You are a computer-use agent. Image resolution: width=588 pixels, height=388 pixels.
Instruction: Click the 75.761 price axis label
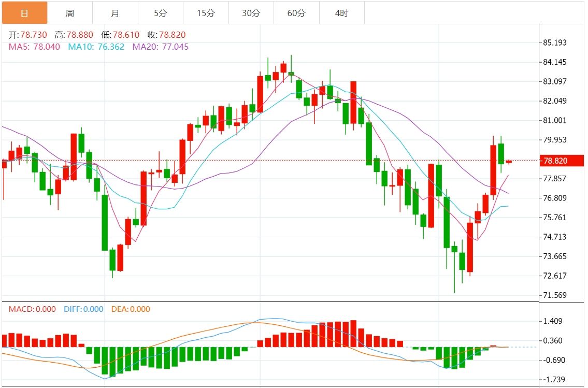coord(555,218)
